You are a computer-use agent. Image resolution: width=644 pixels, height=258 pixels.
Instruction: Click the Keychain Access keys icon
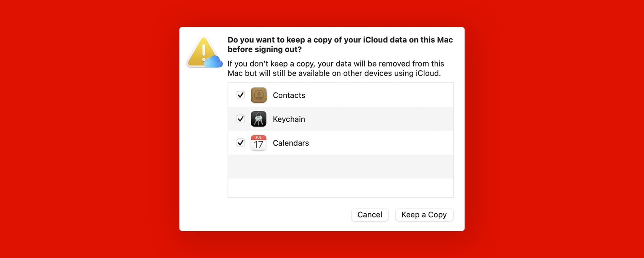point(258,119)
